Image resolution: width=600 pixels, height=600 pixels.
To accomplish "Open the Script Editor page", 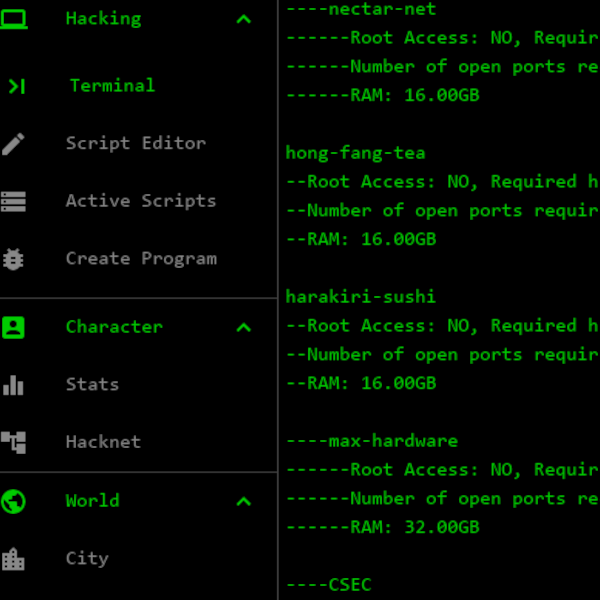I will click(135, 143).
